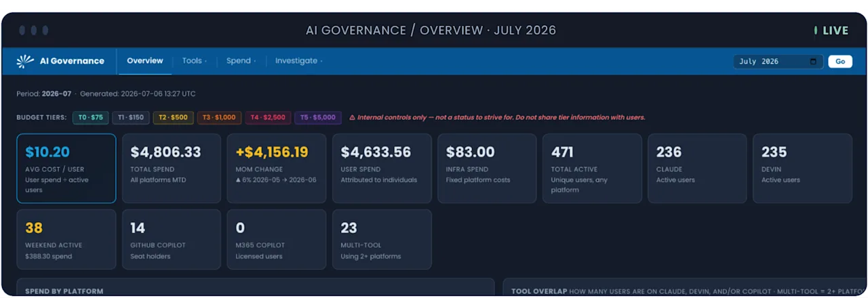Open the Overview tab

(145, 61)
